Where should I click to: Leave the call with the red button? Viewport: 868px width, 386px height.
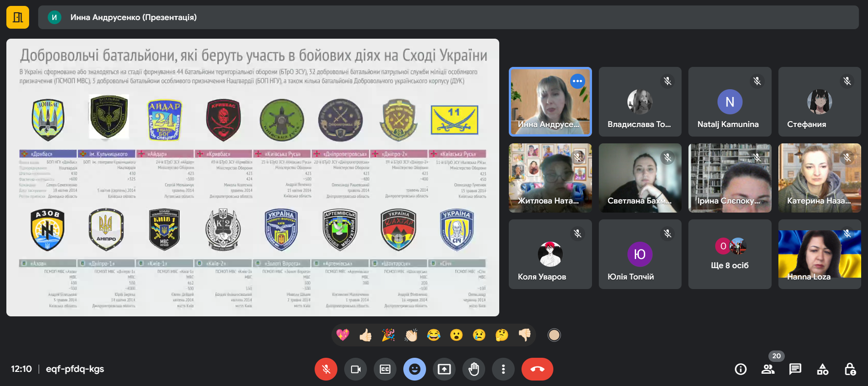537,369
